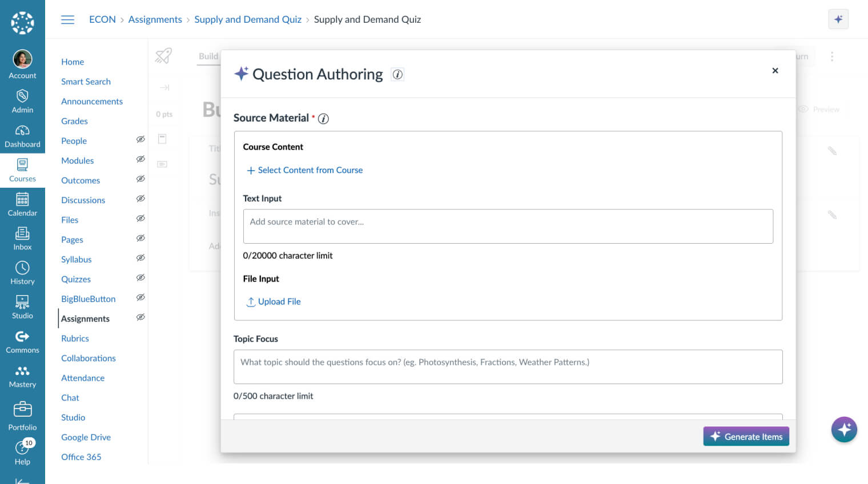
Task: Toggle the eye icon next to Quizzes
Action: click(x=140, y=278)
